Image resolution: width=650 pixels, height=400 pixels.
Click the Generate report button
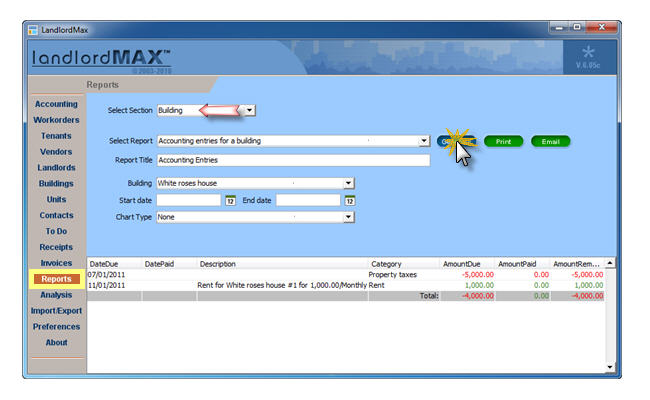[x=456, y=141]
